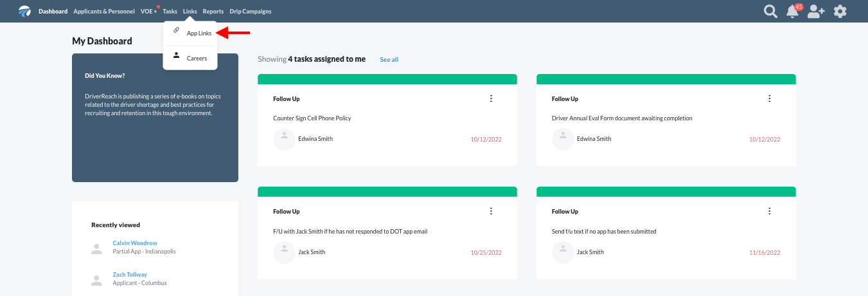Viewport: 868px width, 296px height.
Task: Open Tasks in navigation bar
Action: click(x=170, y=12)
